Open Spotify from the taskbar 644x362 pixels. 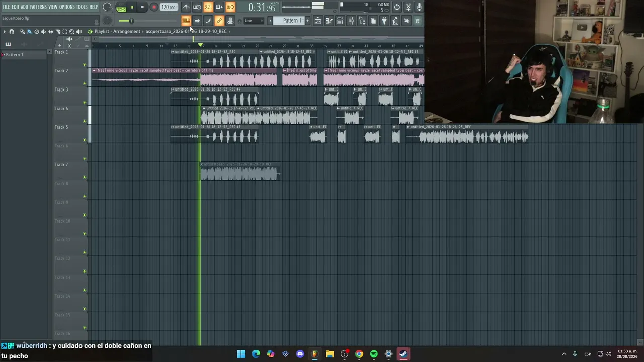374,354
